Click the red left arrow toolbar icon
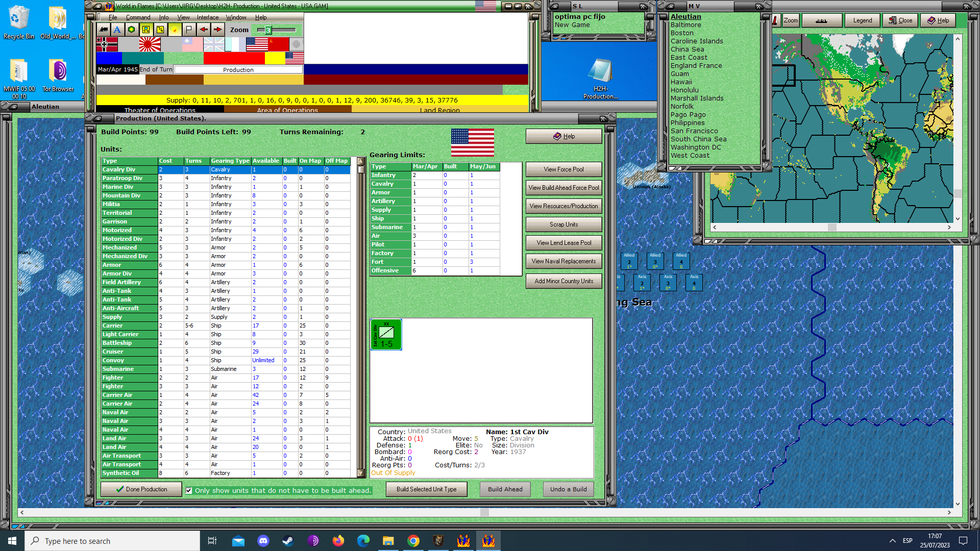The image size is (980, 551). pos(204,30)
